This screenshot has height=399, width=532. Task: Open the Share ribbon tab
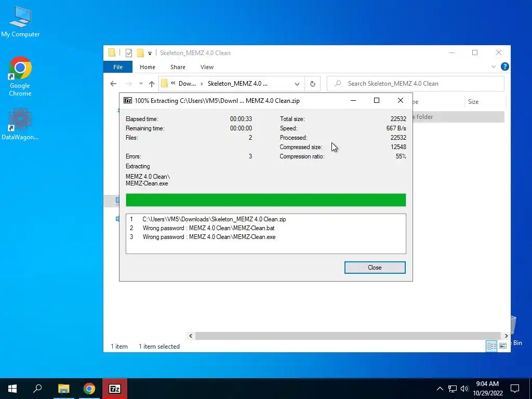[178, 67]
